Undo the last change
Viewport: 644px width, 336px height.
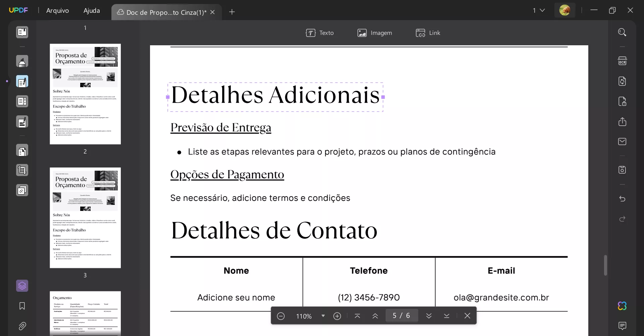[x=623, y=199]
